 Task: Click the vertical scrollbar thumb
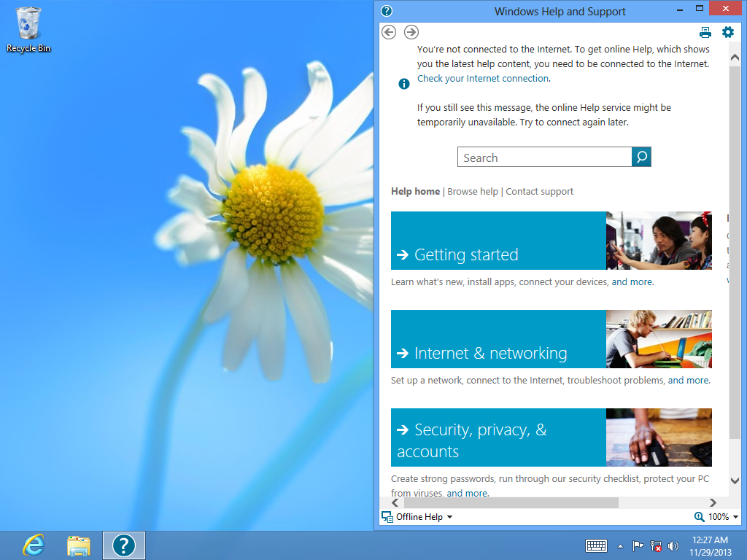pyautogui.click(x=735, y=252)
